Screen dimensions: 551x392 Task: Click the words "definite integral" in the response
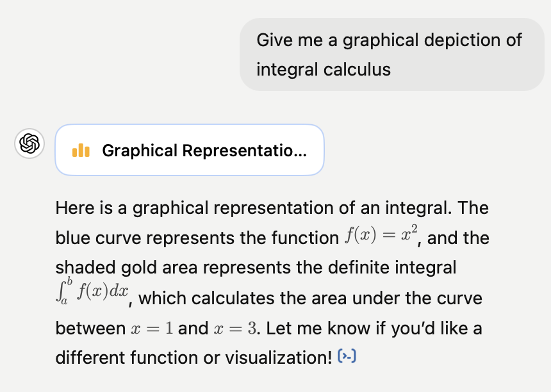coord(392,267)
